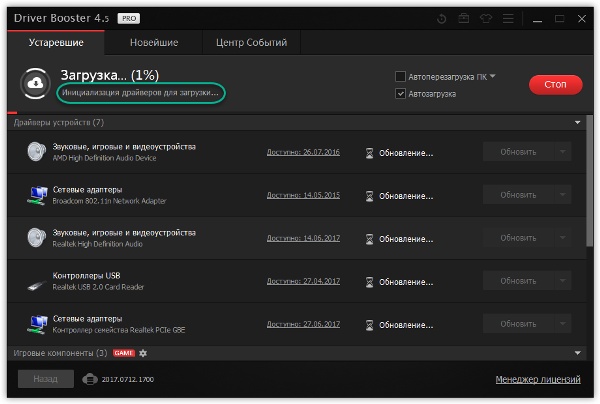Click the Realtek USB 2.0 Card Reader text

click(x=98, y=287)
